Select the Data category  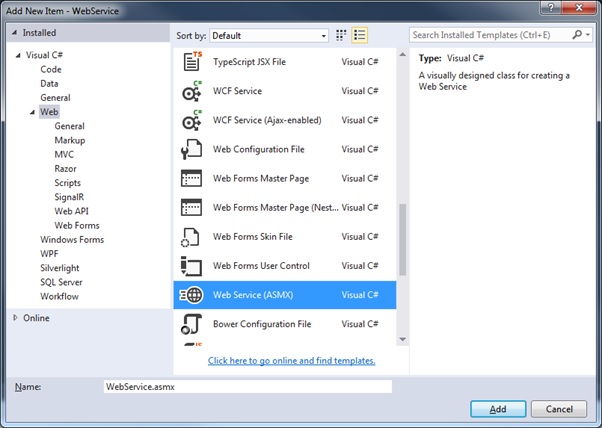[49, 84]
